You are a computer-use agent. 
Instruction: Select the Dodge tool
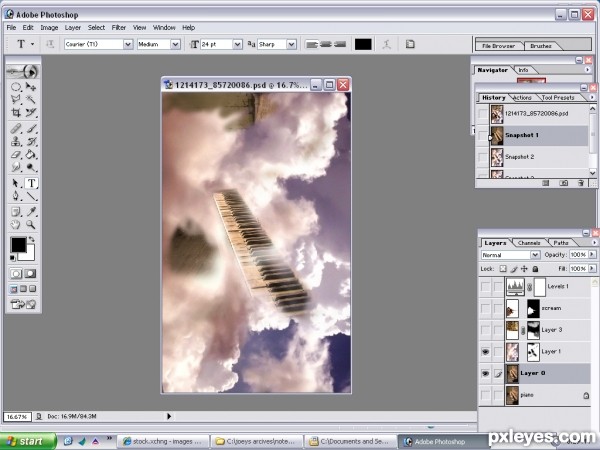click(x=31, y=167)
